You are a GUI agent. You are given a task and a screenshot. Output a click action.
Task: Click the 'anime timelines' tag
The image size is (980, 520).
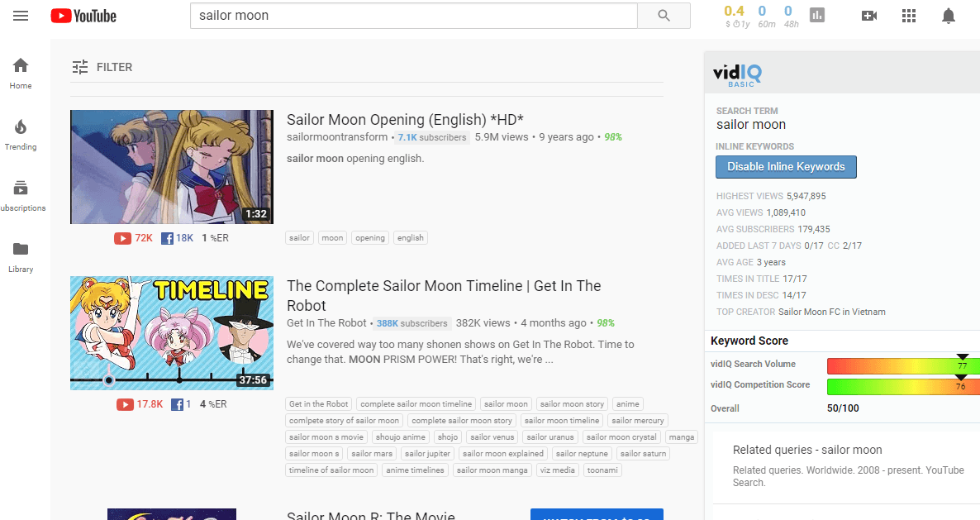(415, 470)
